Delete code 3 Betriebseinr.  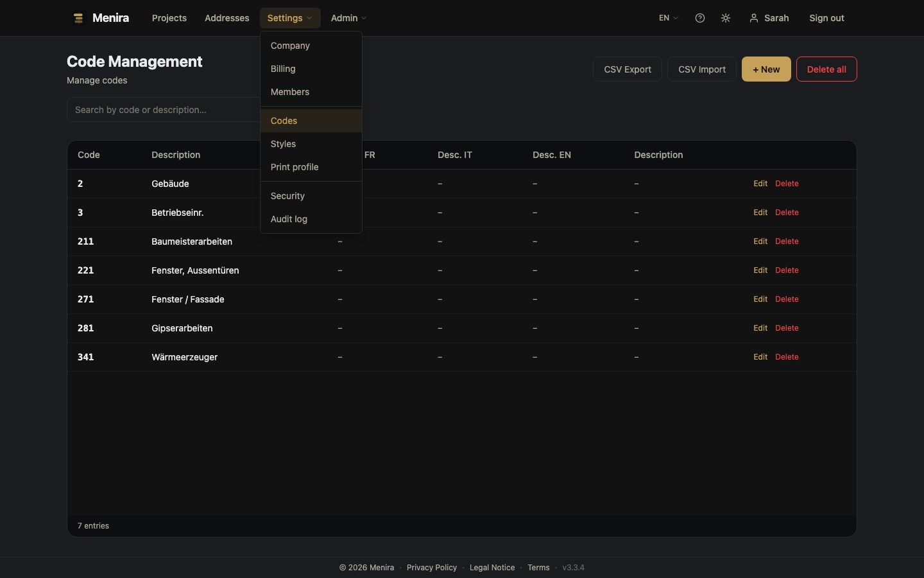click(787, 213)
